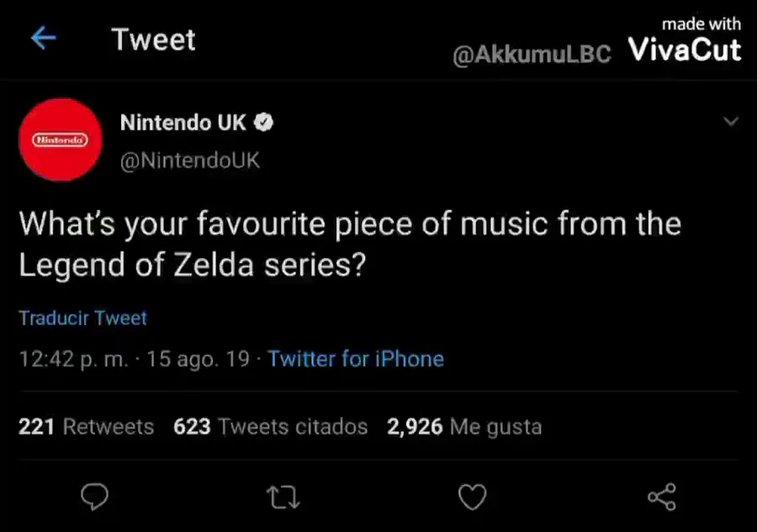Select the Tweet header title
757x532 pixels.
point(154,40)
